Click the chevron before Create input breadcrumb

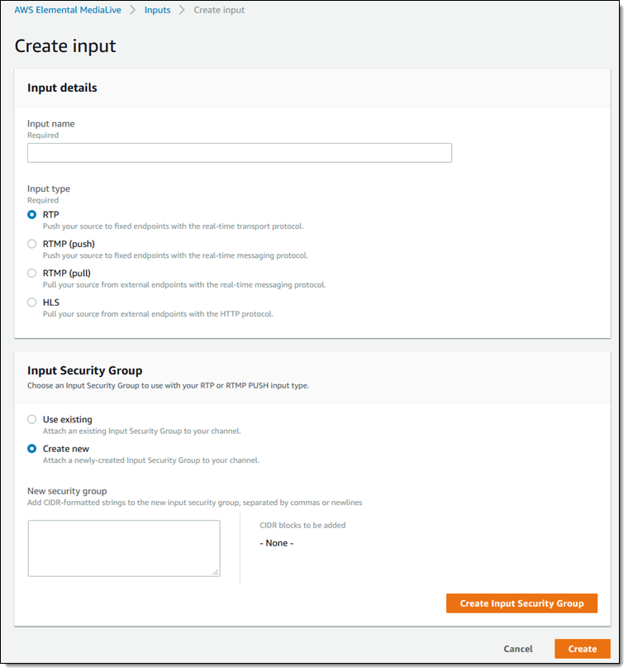tap(182, 10)
